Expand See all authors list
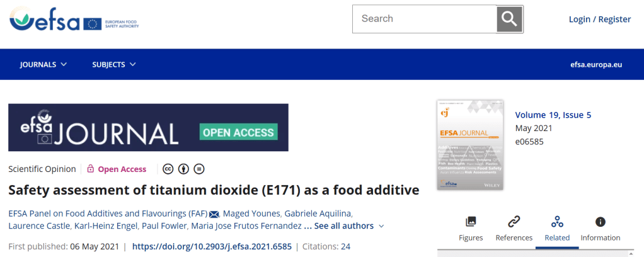 tap(349, 226)
